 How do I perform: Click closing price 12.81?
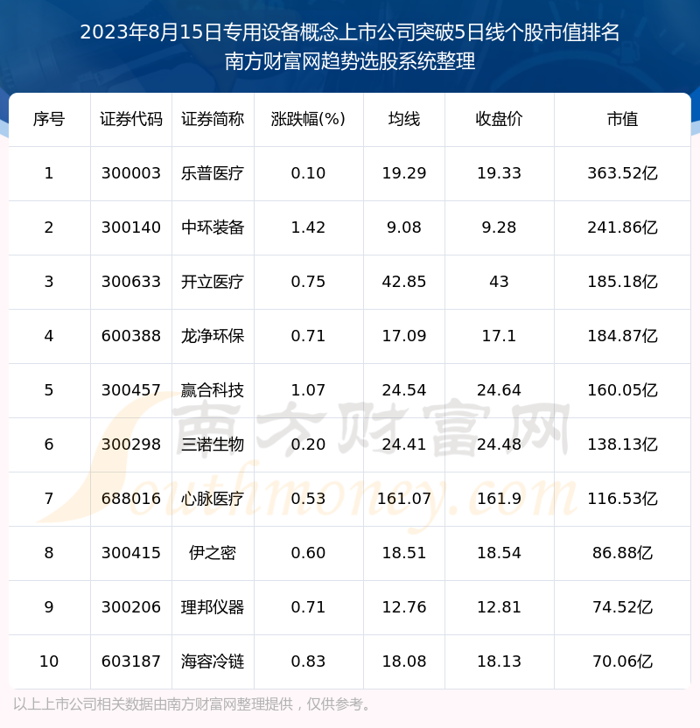(499, 608)
